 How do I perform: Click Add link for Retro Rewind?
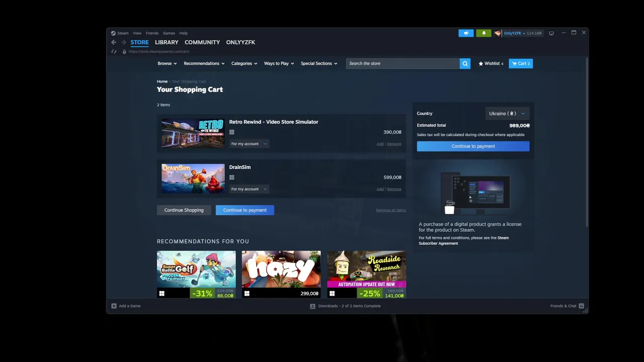click(x=380, y=144)
